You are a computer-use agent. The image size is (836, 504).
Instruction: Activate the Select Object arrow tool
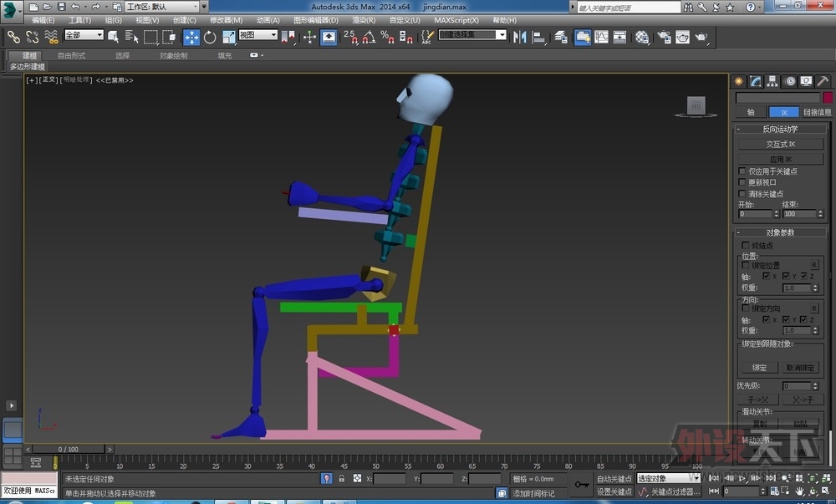(113, 37)
